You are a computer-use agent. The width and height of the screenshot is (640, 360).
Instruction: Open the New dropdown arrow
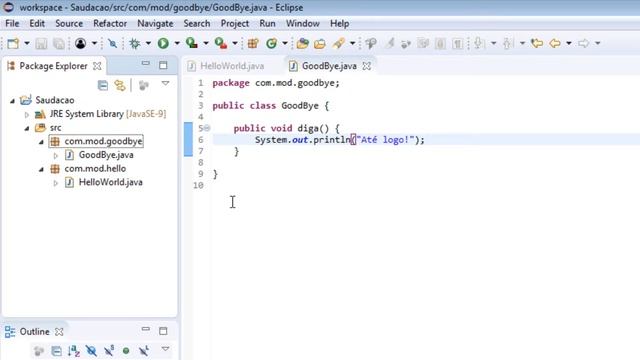coord(27,43)
